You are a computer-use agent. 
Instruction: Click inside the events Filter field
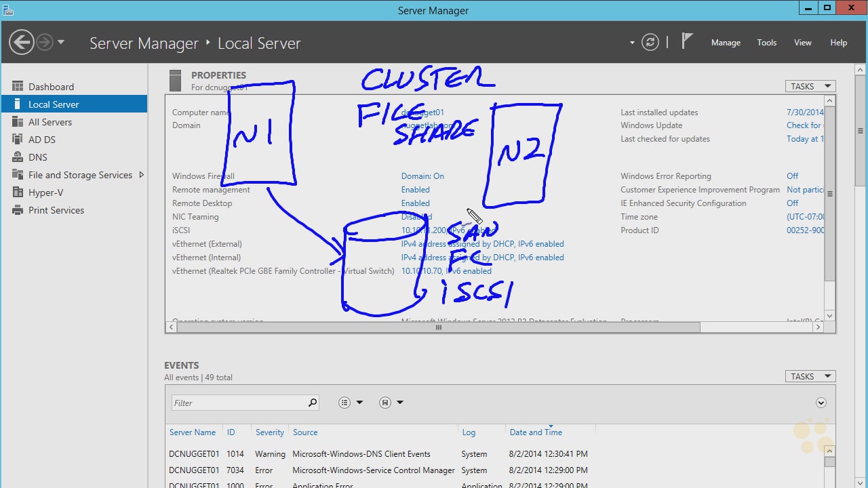(x=239, y=403)
